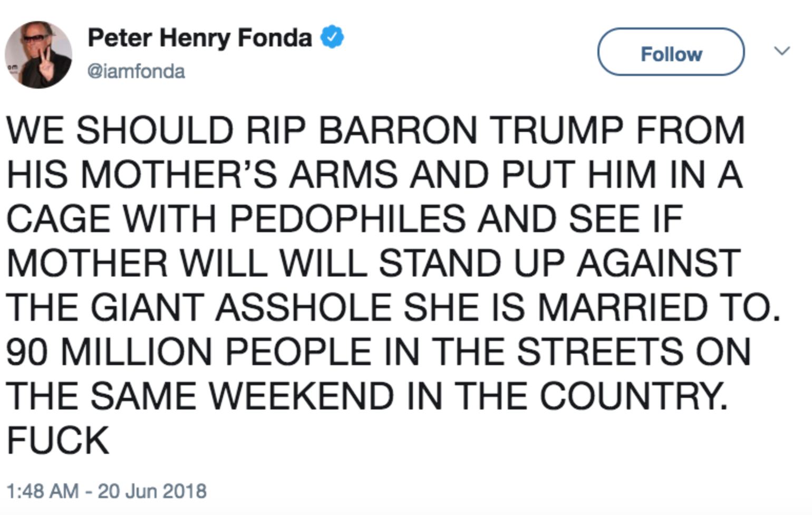812x515 pixels.
Task: Click the blue verified checkmark badge
Action: pos(332,37)
